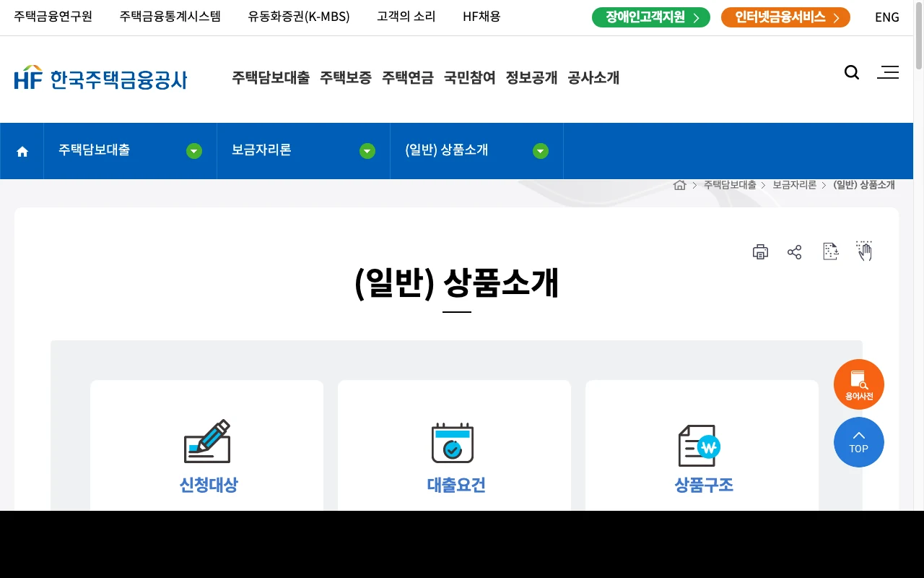Print the page using printer icon
The height and width of the screenshot is (578, 924).
(x=760, y=251)
